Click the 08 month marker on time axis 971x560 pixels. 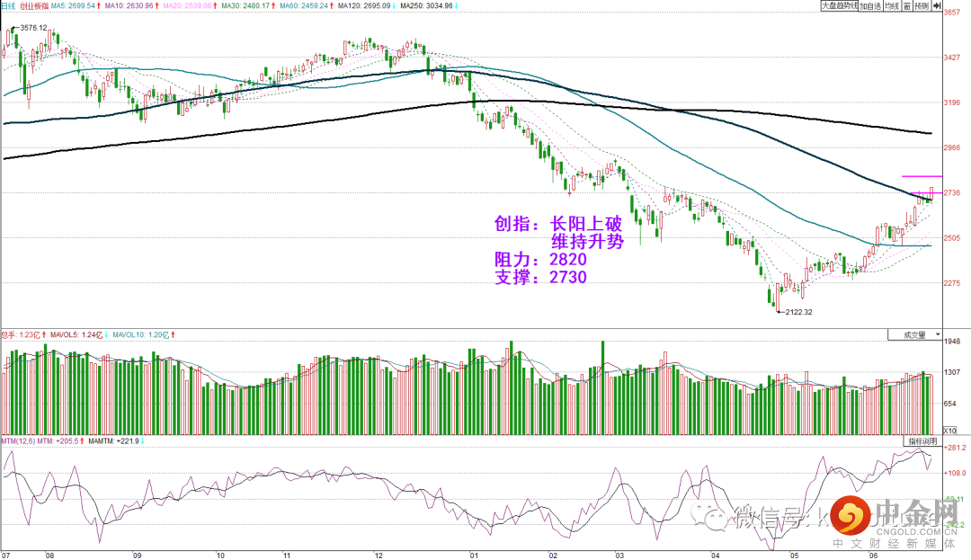coord(49,556)
